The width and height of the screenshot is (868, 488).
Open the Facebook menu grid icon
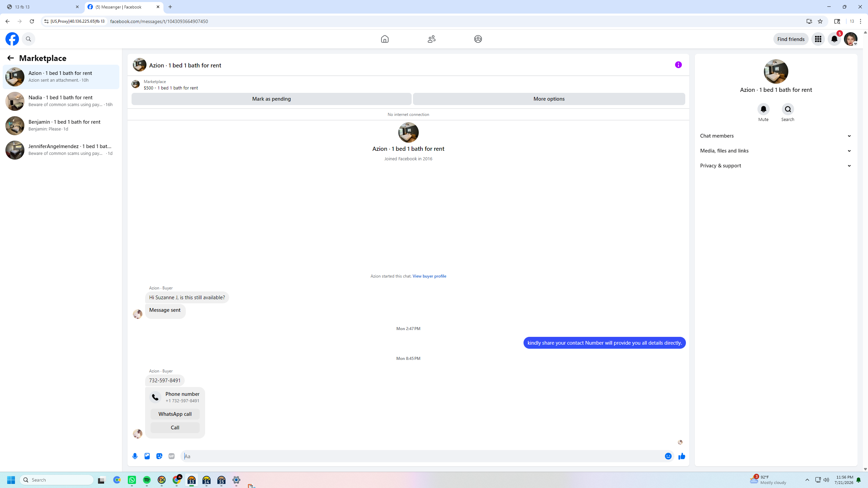(x=818, y=39)
